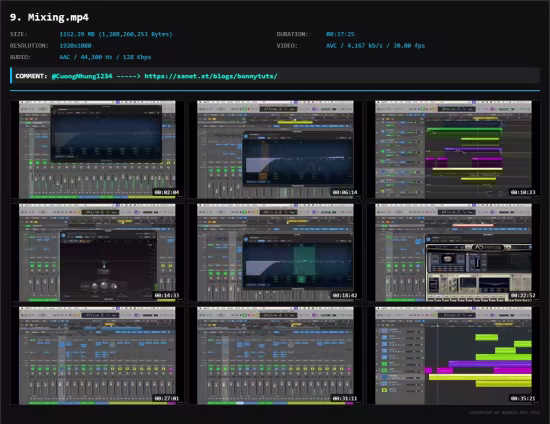View the thumbnail stamped 00:22:52

tap(454, 253)
